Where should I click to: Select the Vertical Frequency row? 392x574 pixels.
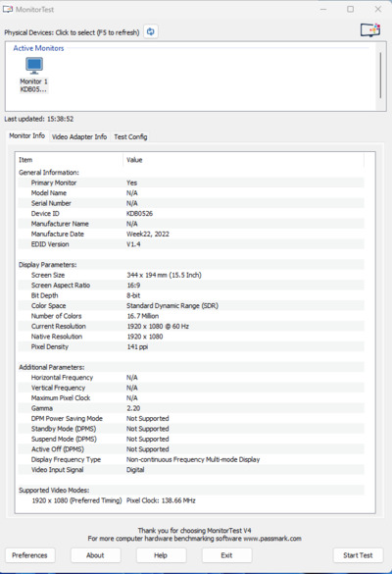click(191, 388)
